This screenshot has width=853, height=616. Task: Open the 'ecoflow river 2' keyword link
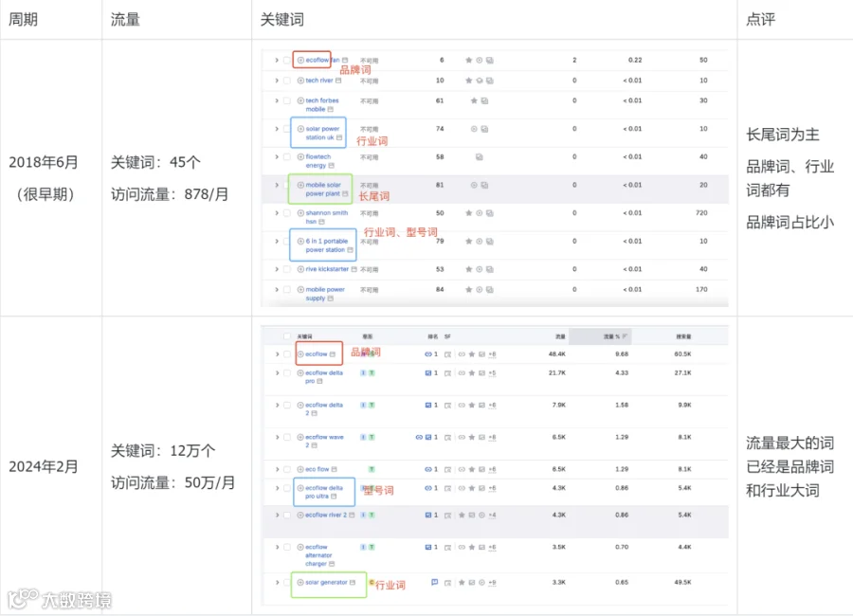(326, 515)
